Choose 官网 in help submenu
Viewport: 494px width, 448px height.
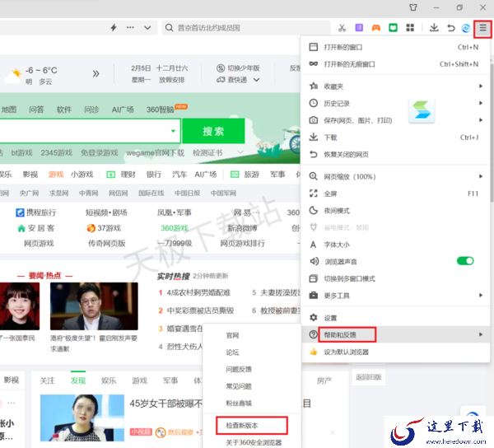point(252,335)
